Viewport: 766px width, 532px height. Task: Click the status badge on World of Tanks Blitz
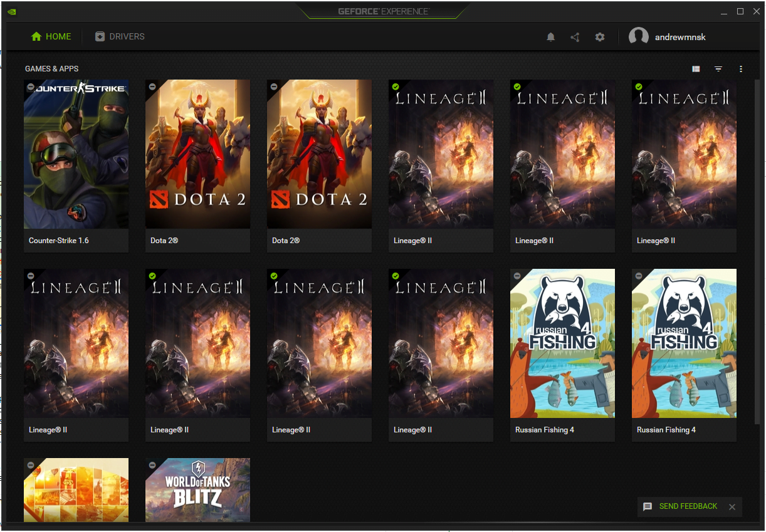coord(152,465)
